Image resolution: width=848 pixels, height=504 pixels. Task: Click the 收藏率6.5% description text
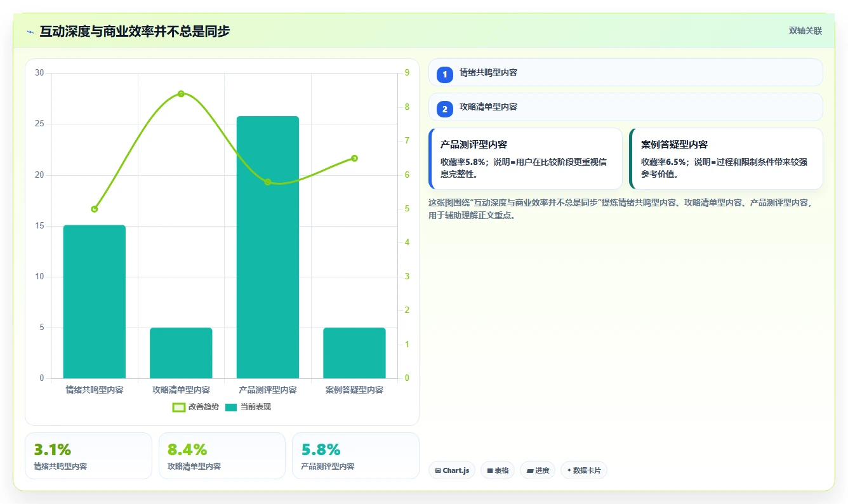click(724, 168)
